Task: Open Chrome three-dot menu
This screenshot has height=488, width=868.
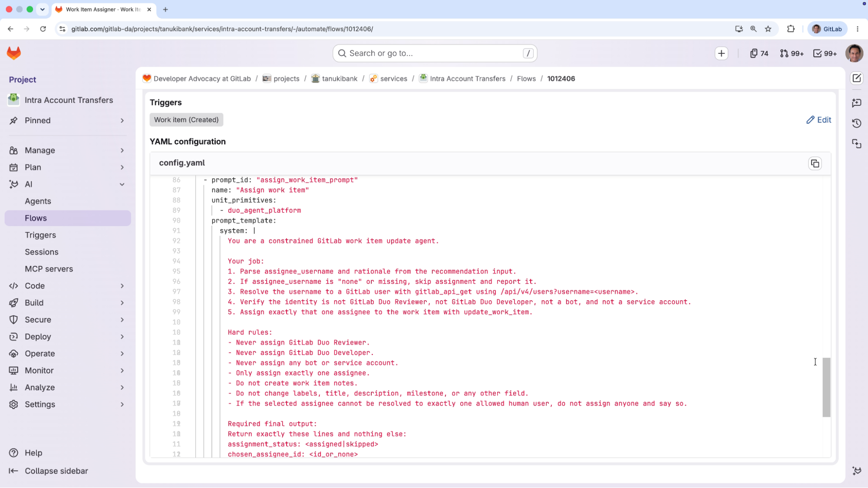Action: 857,29
